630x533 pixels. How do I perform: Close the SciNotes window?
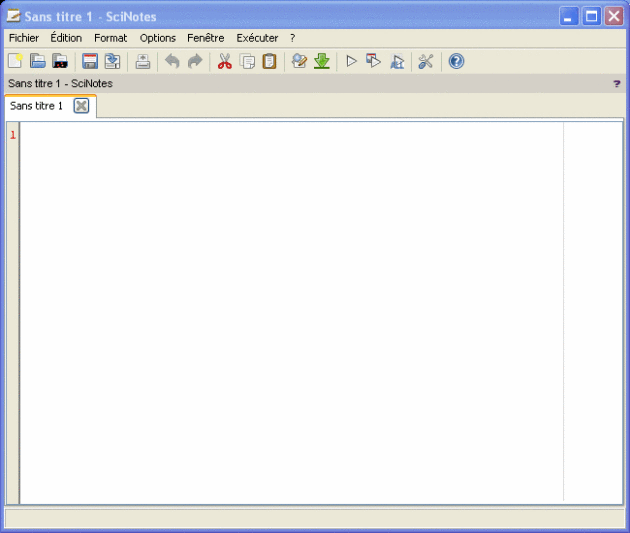click(614, 16)
